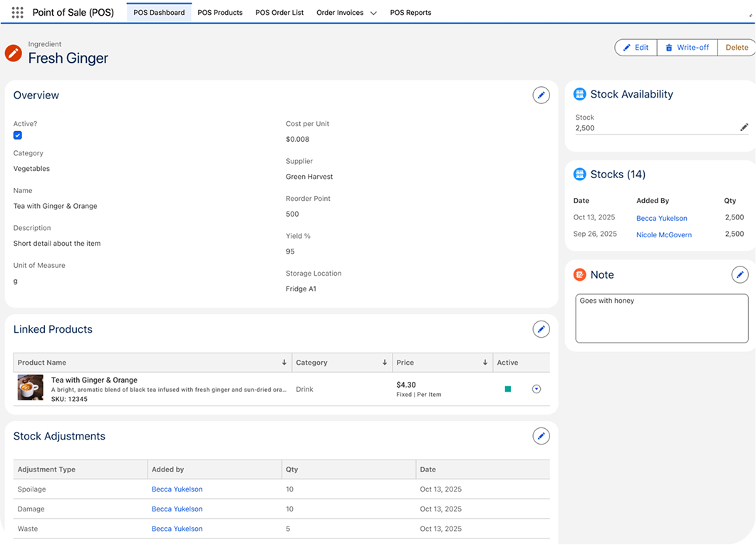The height and width of the screenshot is (545, 756).
Task: Open Nicole McGovern's profile link
Action: tap(663, 234)
